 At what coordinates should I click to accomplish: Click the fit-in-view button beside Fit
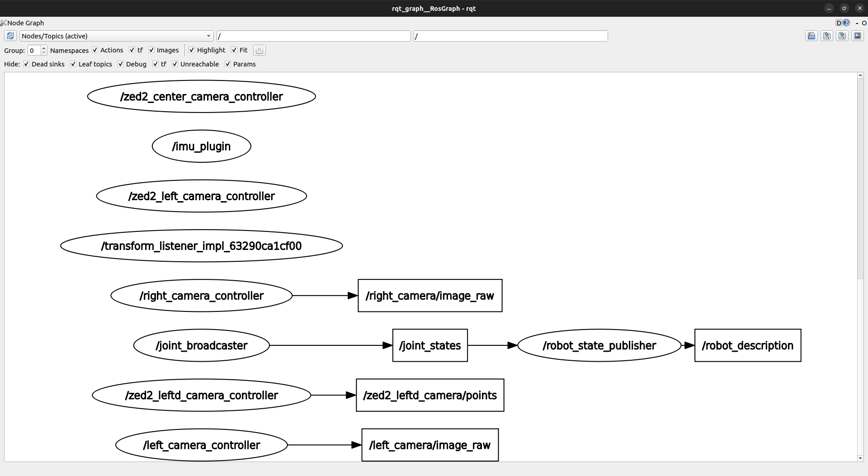click(259, 50)
